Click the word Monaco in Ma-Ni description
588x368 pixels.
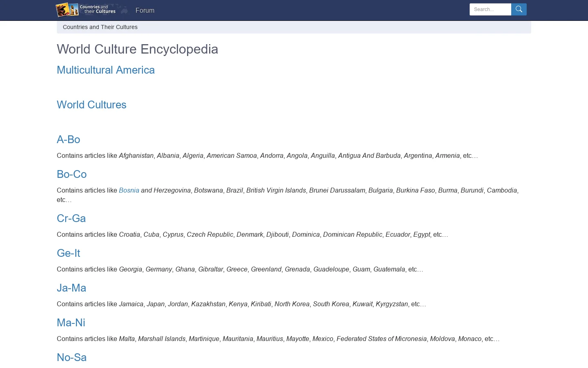click(x=470, y=339)
